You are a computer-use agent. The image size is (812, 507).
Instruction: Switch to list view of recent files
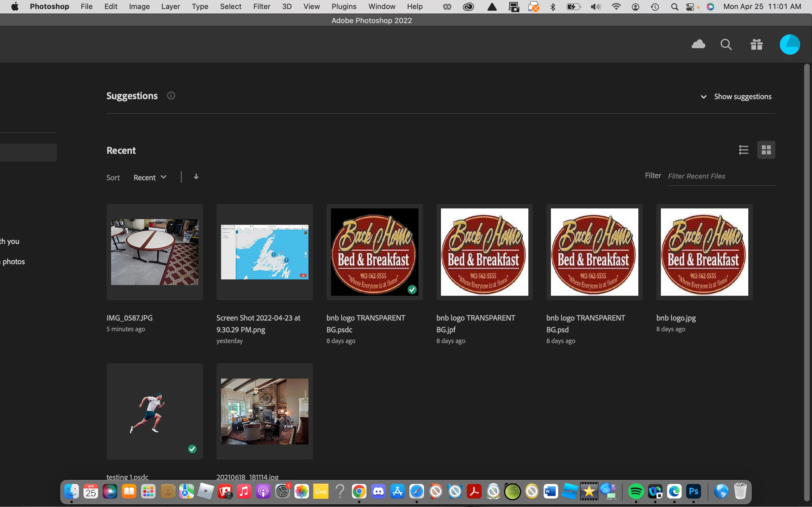(743, 150)
